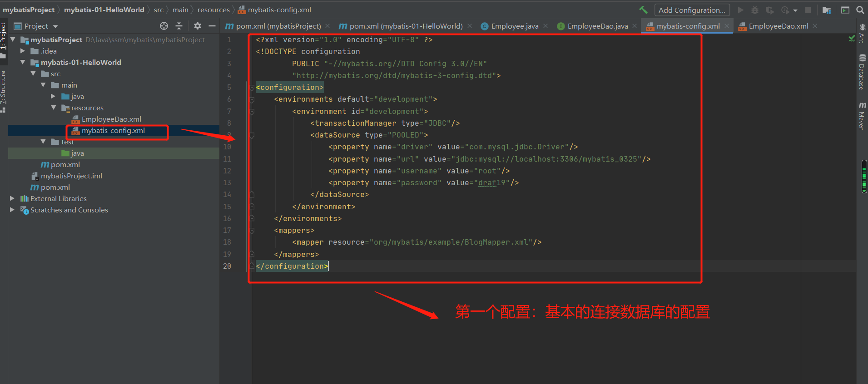Collapse the mybatisProject root node
868x384 pixels.
(x=13, y=39)
